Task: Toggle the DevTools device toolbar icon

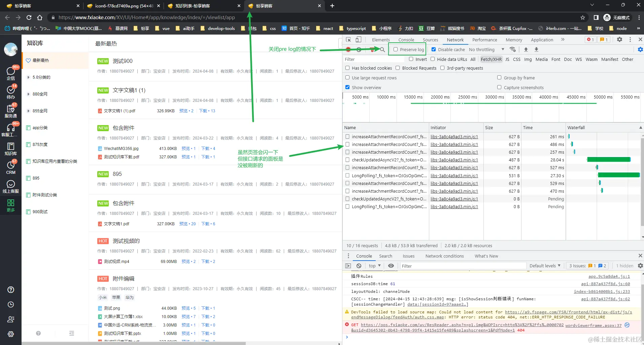Action: (x=359, y=40)
